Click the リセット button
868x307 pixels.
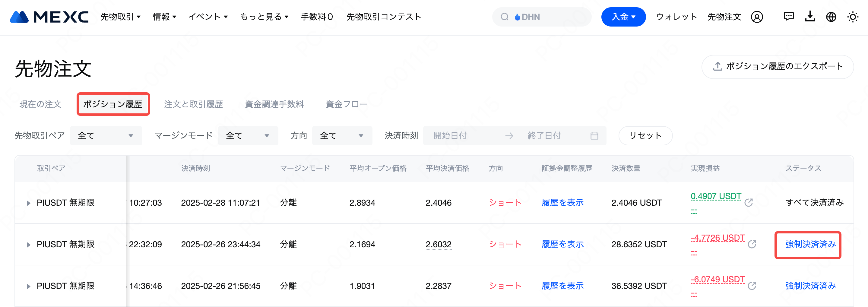645,136
